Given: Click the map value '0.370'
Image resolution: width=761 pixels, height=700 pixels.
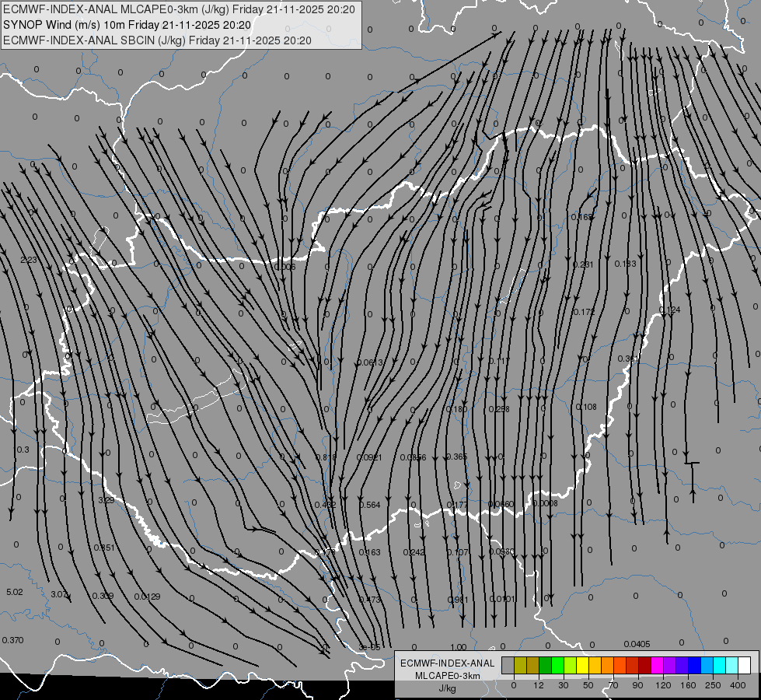Looking at the screenshot, I should coord(12,640).
